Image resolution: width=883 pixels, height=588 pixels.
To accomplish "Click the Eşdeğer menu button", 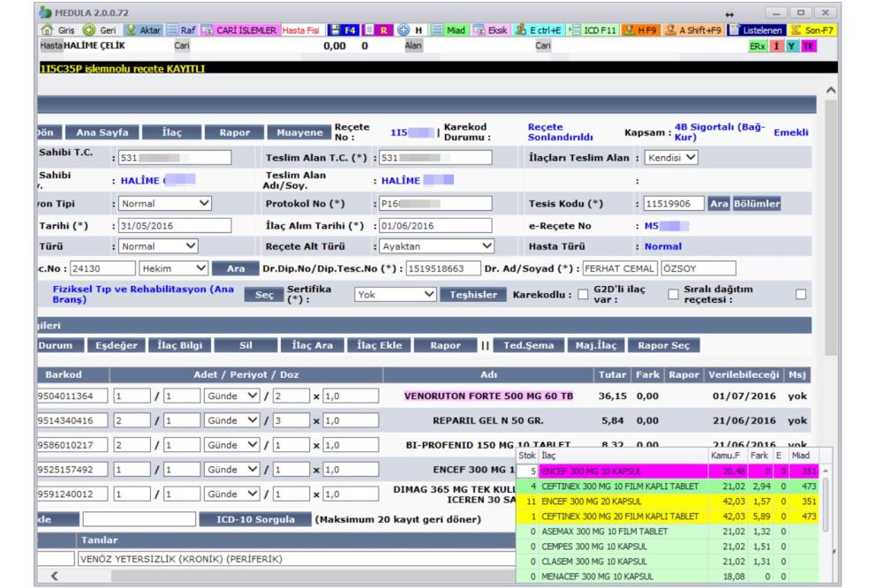I will (x=116, y=345).
